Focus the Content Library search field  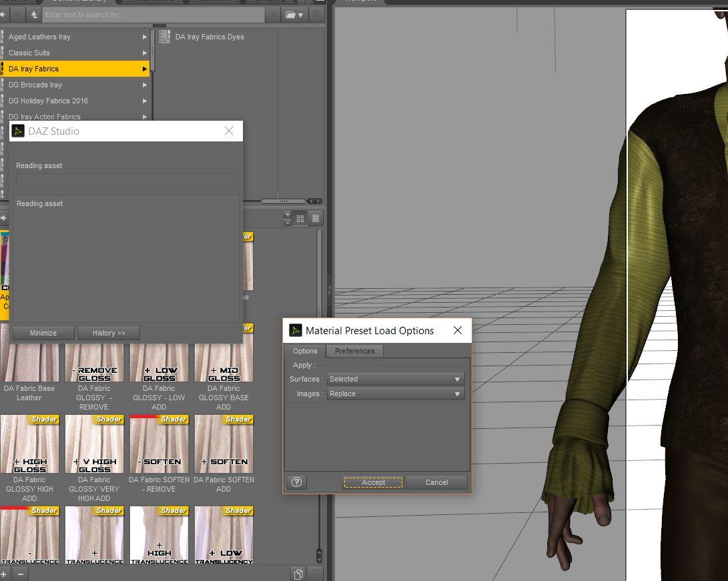pos(153,15)
